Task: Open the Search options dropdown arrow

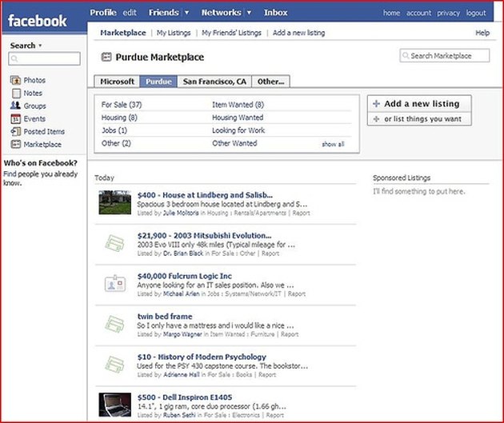Action: coord(40,46)
